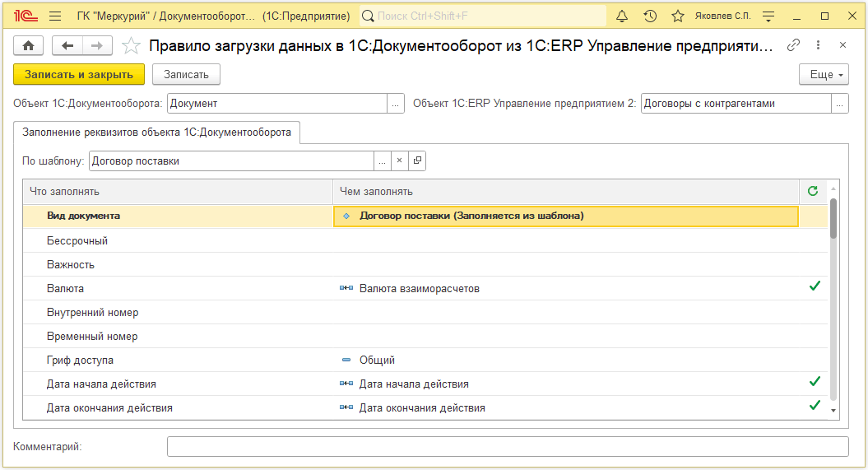868x470 pixels.
Task: Click diamond icon beside Договор поставки value
Action: click(x=346, y=216)
